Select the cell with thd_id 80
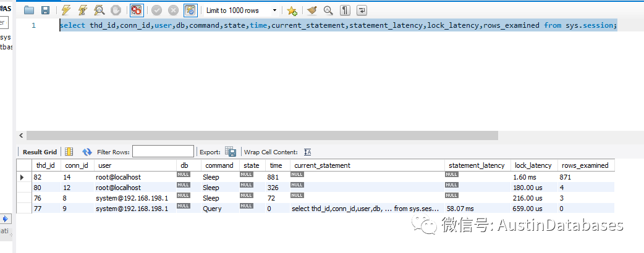The height and width of the screenshot is (253, 644). pyautogui.click(x=46, y=188)
